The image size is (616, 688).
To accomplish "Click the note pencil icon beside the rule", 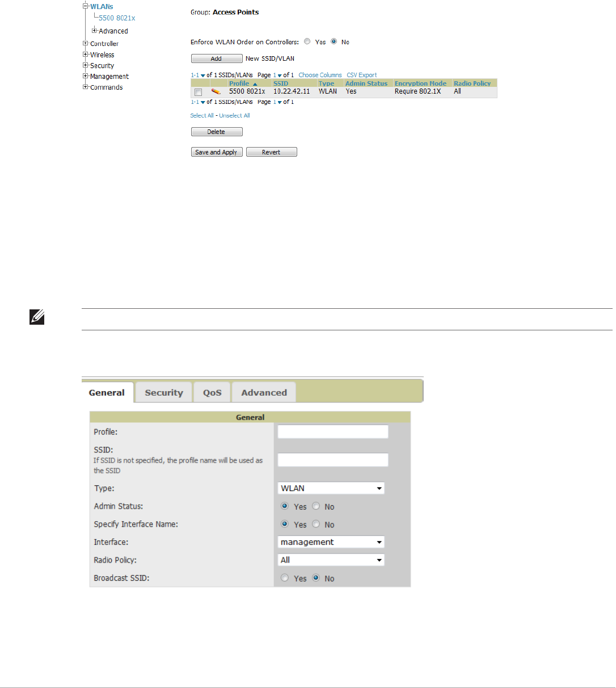I will (x=37, y=318).
